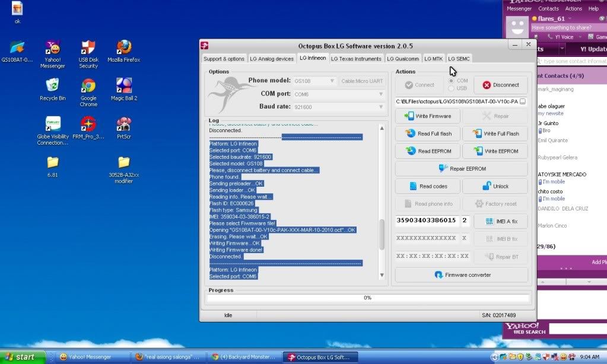Select contact ATOYSKIE MERCADO in Yahoo Messenger
This screenshot has width=607, height=364.
562,174
